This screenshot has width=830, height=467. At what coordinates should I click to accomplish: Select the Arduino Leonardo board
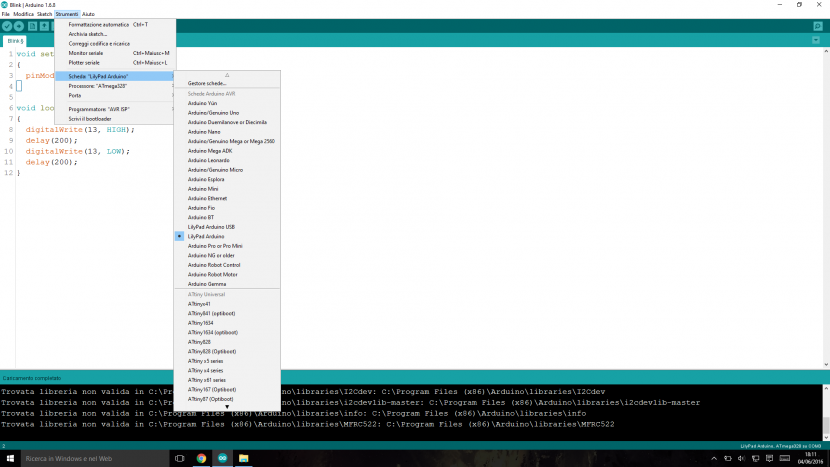(227, 160)
